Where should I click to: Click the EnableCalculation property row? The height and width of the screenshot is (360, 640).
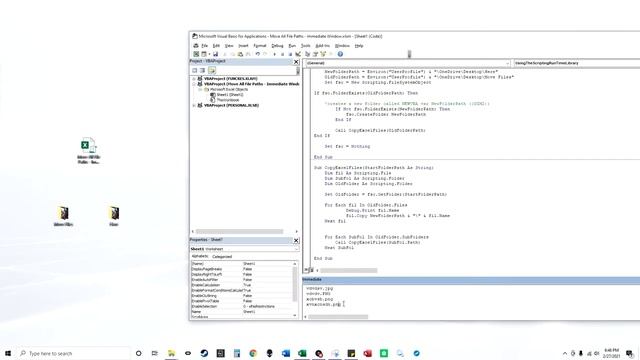[242, 285]
